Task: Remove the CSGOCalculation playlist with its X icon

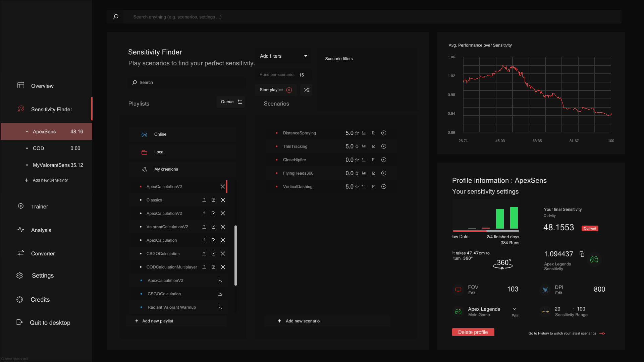Action: point(223,254)
